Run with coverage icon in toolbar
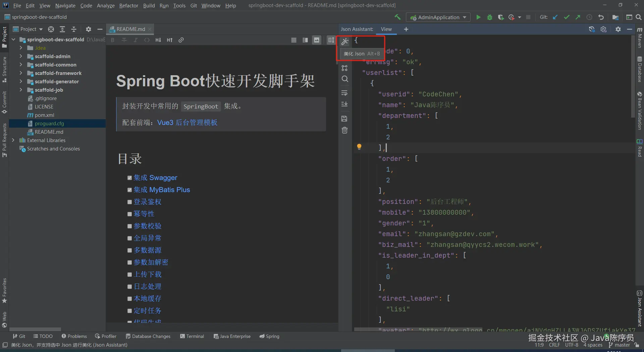The height and width of the screenshot is (352, 644). pyautogui.click(x=501, y=17)
